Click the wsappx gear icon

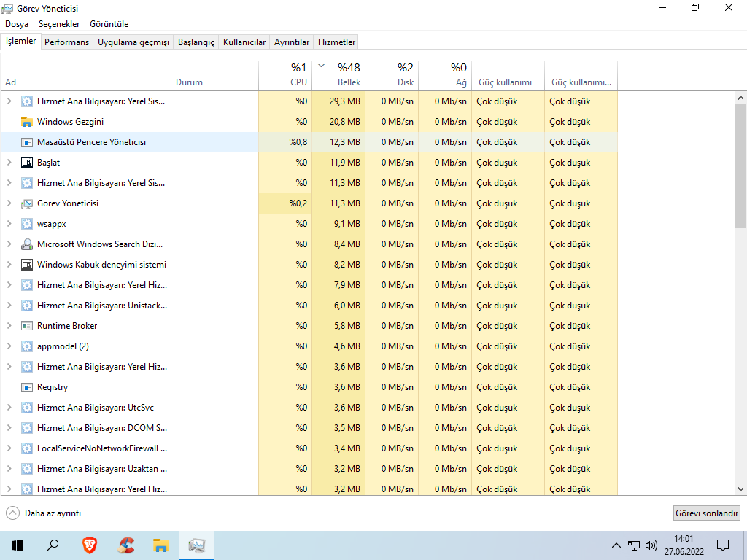27,224
